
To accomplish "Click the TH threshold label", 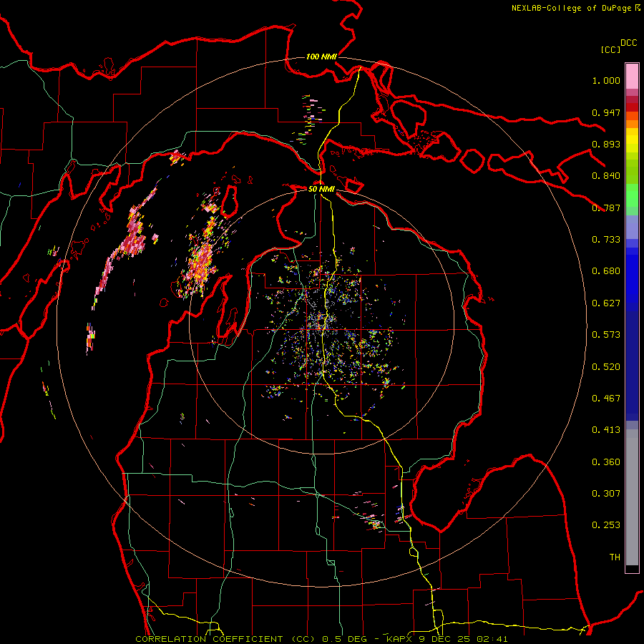I will pos(615,557).
